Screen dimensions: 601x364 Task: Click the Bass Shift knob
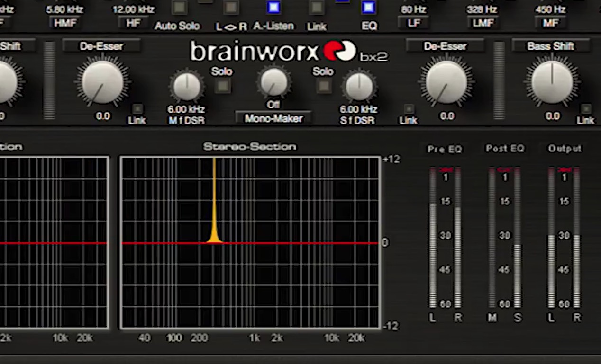click(x=552, y=82)
